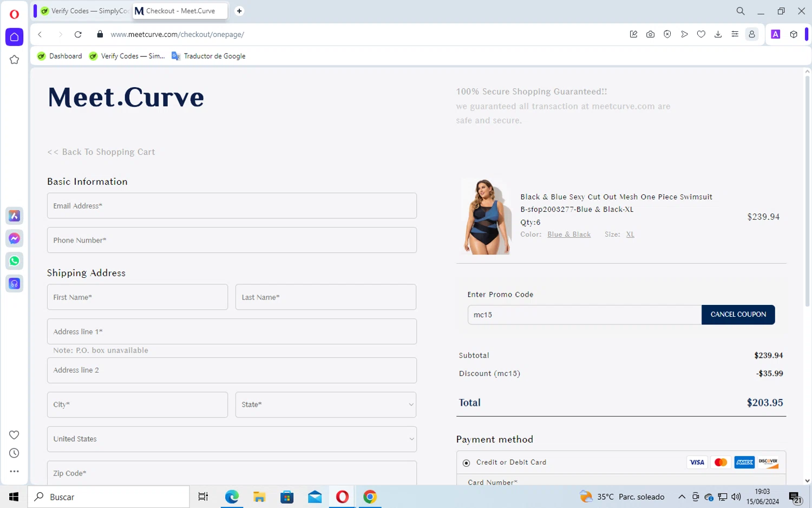
Task: Open the Verify Codes — Sim... bookmark
Action: (127, 56)
